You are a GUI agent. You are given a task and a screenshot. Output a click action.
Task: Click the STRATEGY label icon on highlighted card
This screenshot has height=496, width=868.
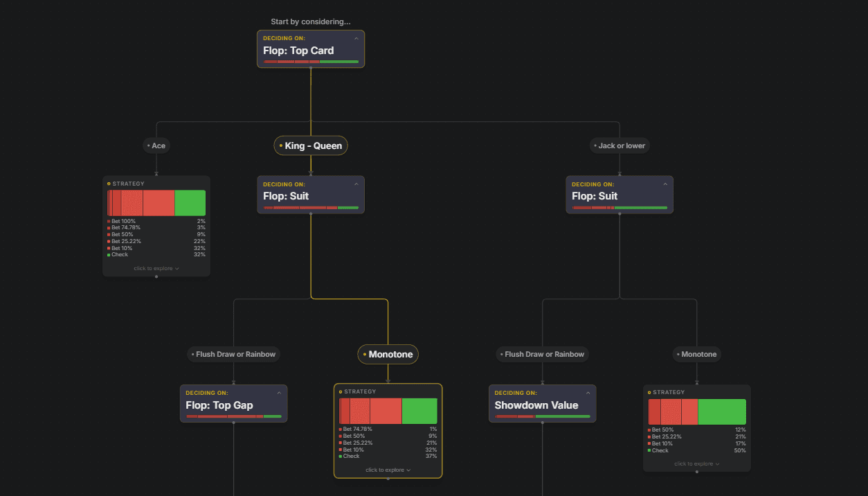[341, 391]
